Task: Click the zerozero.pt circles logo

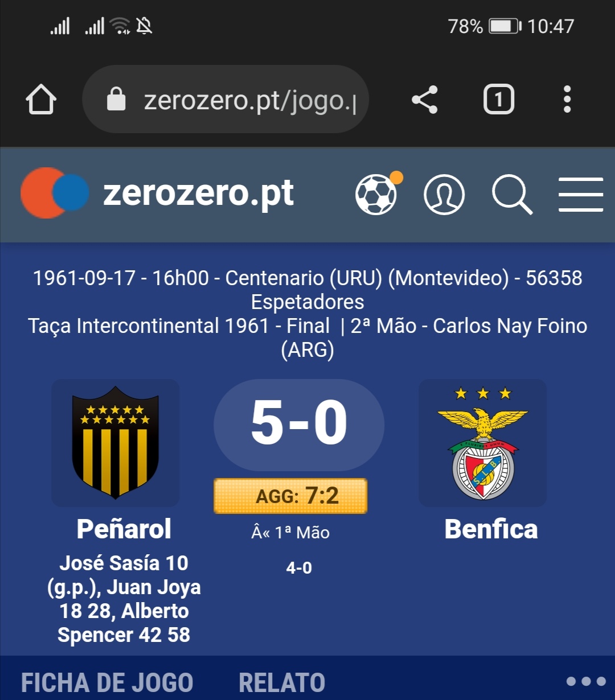Action: coord(55,193)
